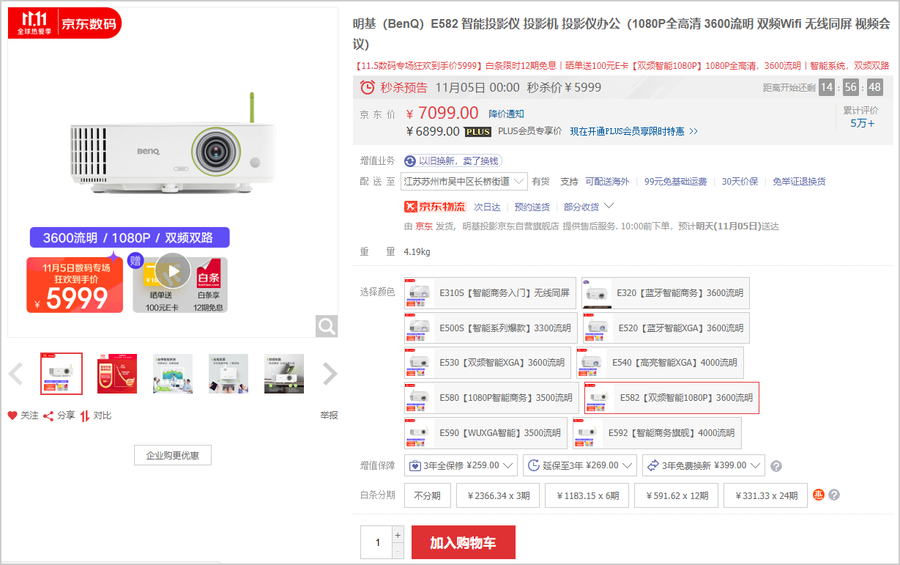Choose ¥591.62 x 12期 installment plan
This screenshot has height=565, width=900.
pyautogui.click(x=677, y=496)
